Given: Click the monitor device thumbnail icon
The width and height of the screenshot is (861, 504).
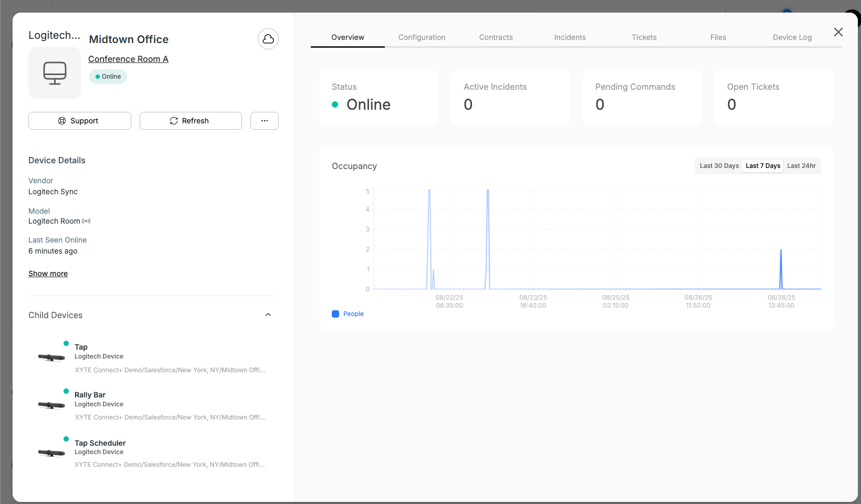Looking at the screenshot, I should pos(55,73).
